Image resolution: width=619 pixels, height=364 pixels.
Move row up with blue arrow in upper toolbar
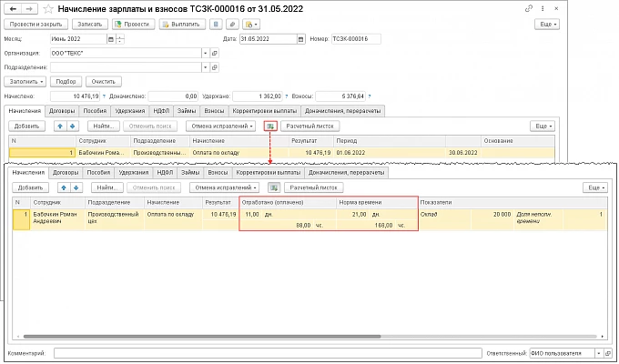[x=60, y=126]
